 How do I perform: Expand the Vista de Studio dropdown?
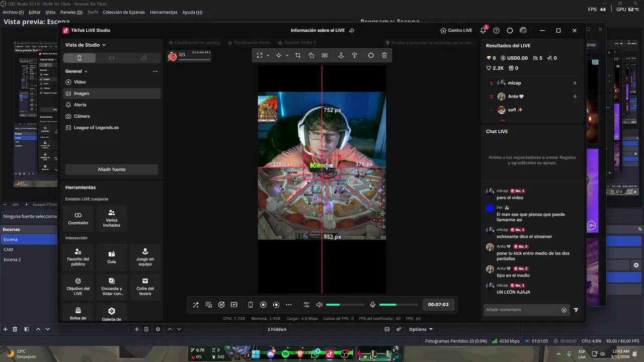pos(86,45)
